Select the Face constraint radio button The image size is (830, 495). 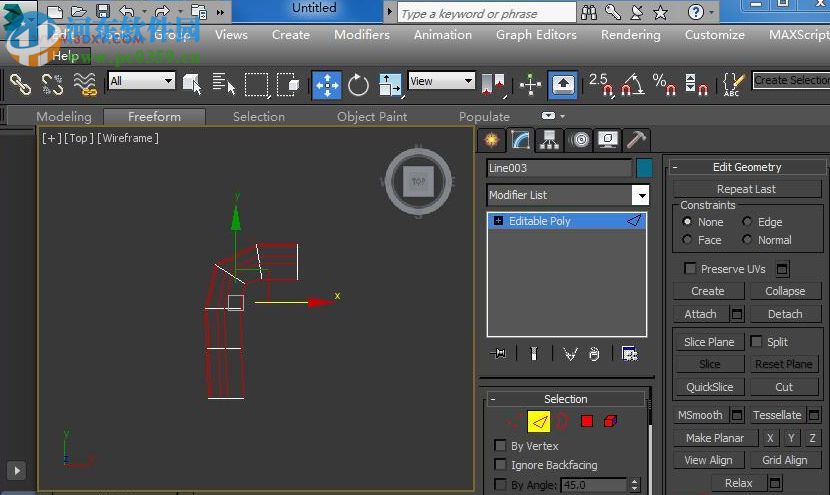pos(687,239)
